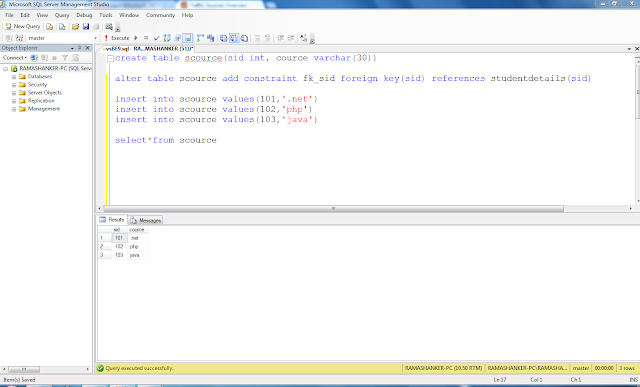Open the master database dropdown
This screenshot has height=387, width=640.
click(x=96, y=38)
